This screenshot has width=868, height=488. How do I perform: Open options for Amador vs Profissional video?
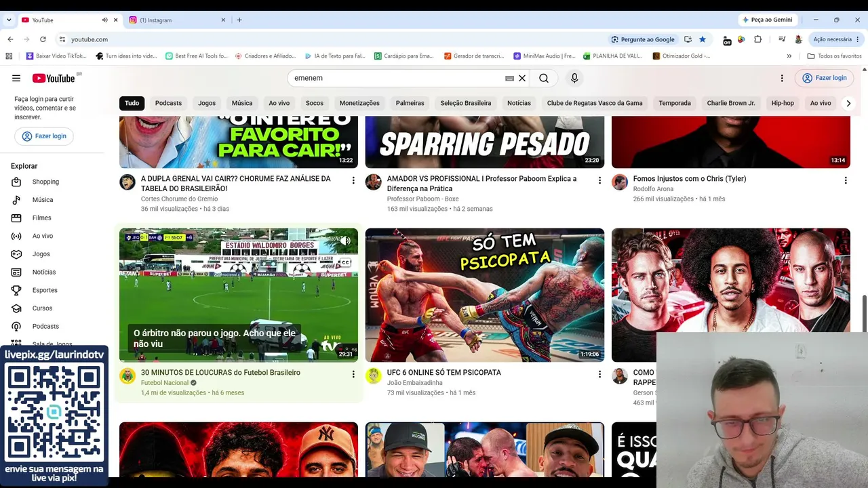(599, 180)
